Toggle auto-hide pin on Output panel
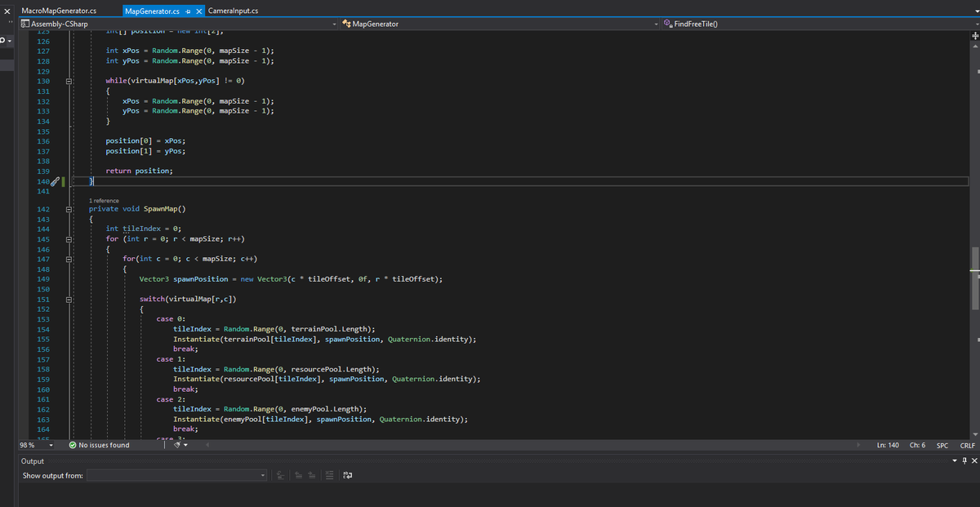The height and width of the screenshot is (507, 980). [x=964, y=461]
